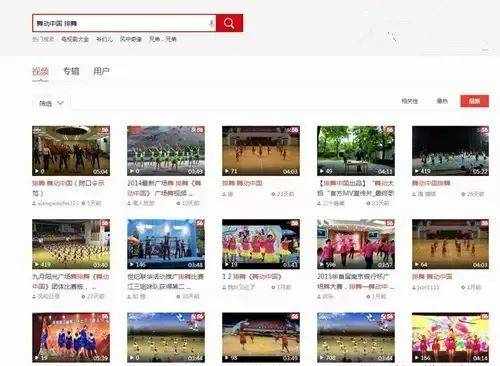Screen dimensions: 500x366
Task: Click the chevron arrow beside 筛选
Action: (60, 103)
